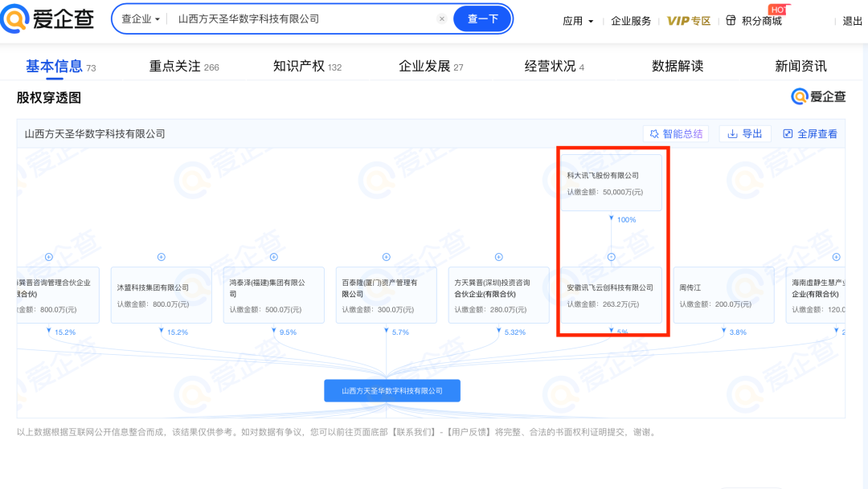Expand the plus icon above 沐盟科技集团有限公司
This screenshot has width=868, height=489.
tap(162, 257)
